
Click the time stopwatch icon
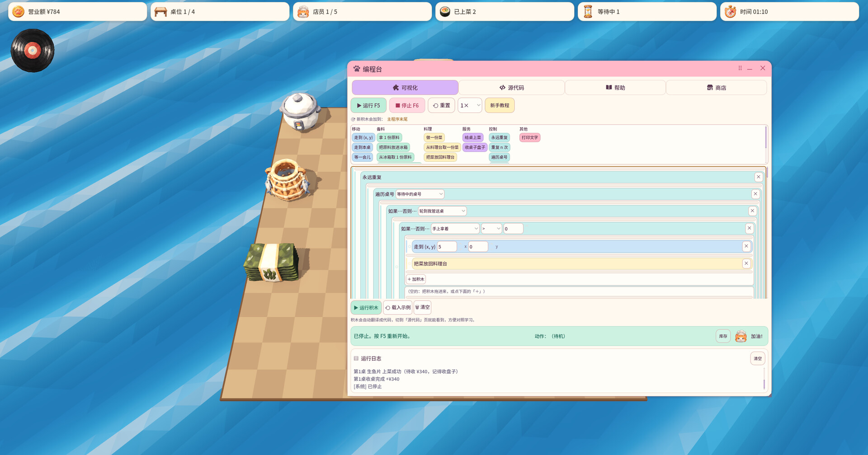(x=730, y=11)
